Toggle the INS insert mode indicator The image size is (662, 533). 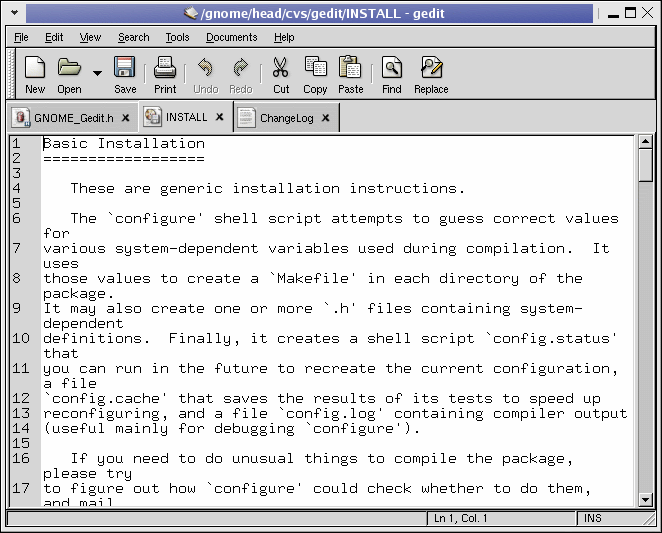click(x=593, y=518)
